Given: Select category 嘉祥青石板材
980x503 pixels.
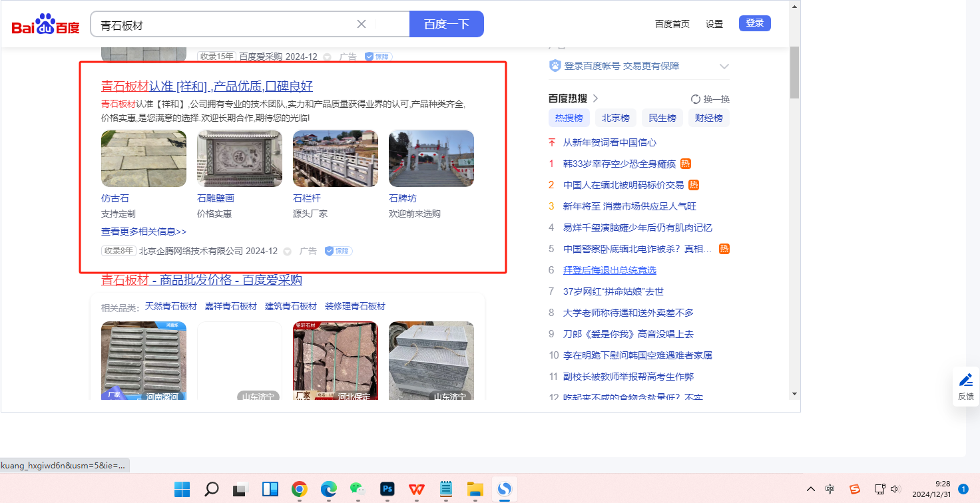Looking at the screenshot, I should tap(231, 306).
